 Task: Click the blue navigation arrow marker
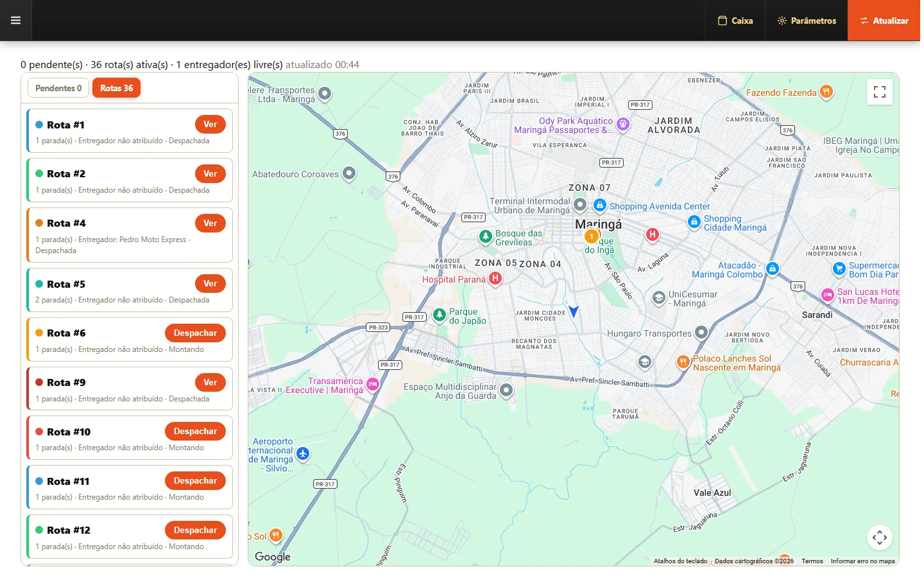[x=574, y=311]
